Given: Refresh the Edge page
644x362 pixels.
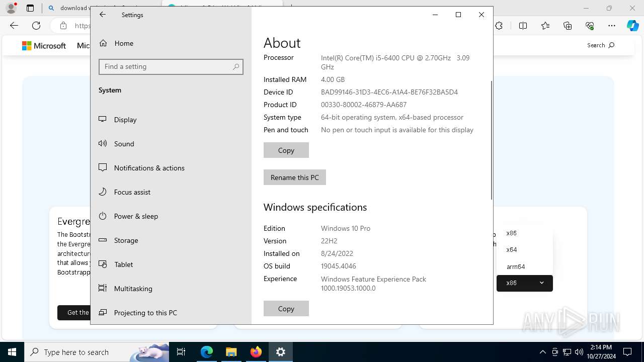Looking at the screenshot, I should (36, 26).
